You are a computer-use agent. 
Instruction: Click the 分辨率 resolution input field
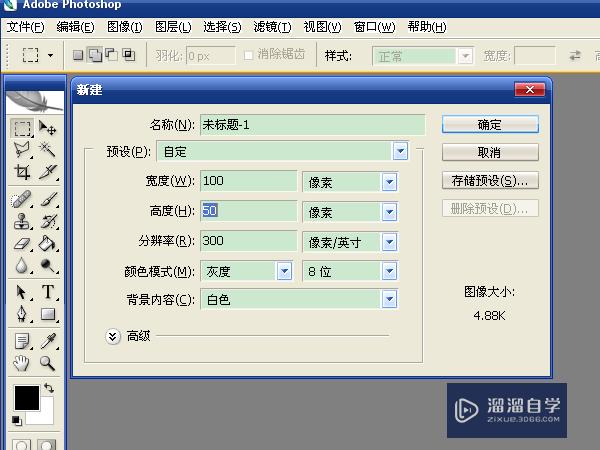click(x=249, y=241)
